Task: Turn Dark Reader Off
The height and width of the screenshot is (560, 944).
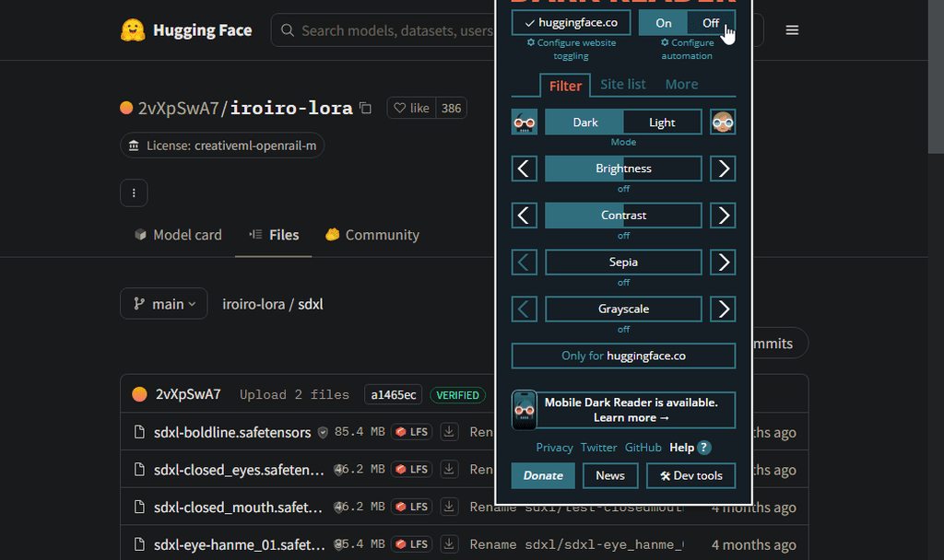Action: (711, 23)
